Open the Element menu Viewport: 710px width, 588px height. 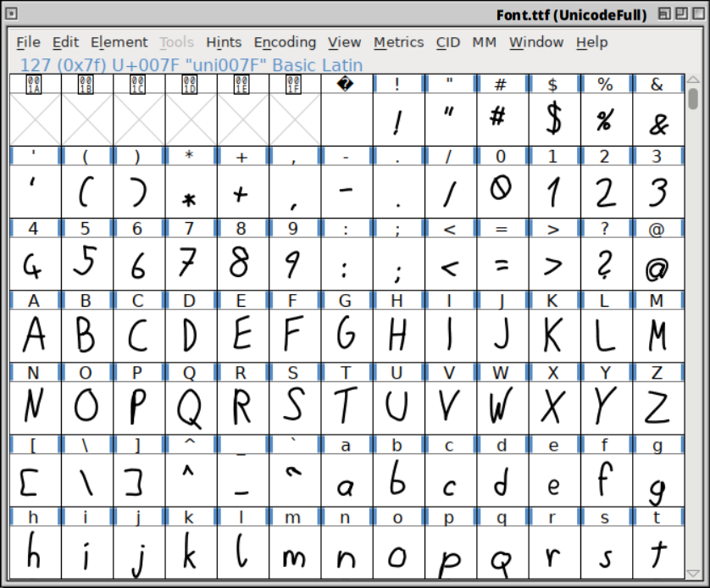(x=119, y=42)
